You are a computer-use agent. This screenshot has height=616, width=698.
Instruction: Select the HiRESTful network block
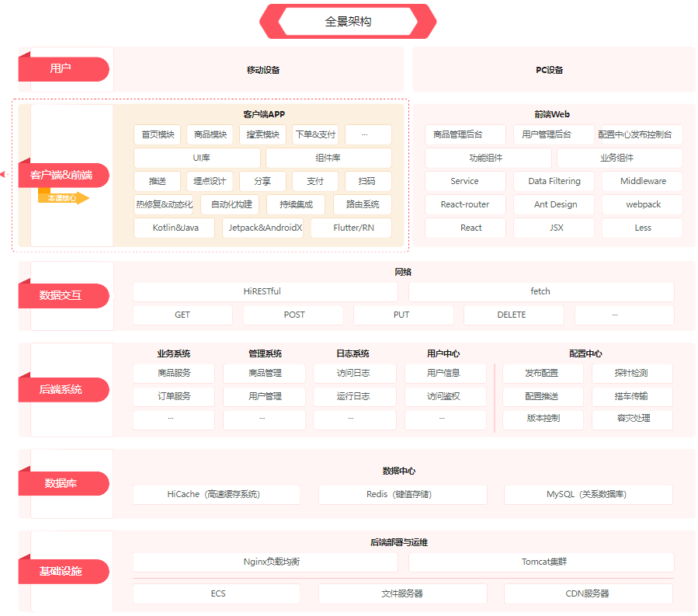(265, 291)
